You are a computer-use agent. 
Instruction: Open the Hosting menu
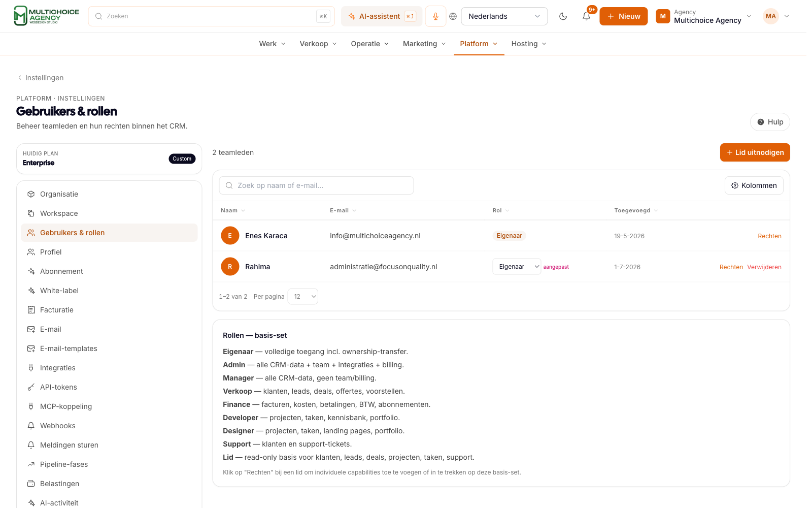pyautogui.click(x=529, y=44)
